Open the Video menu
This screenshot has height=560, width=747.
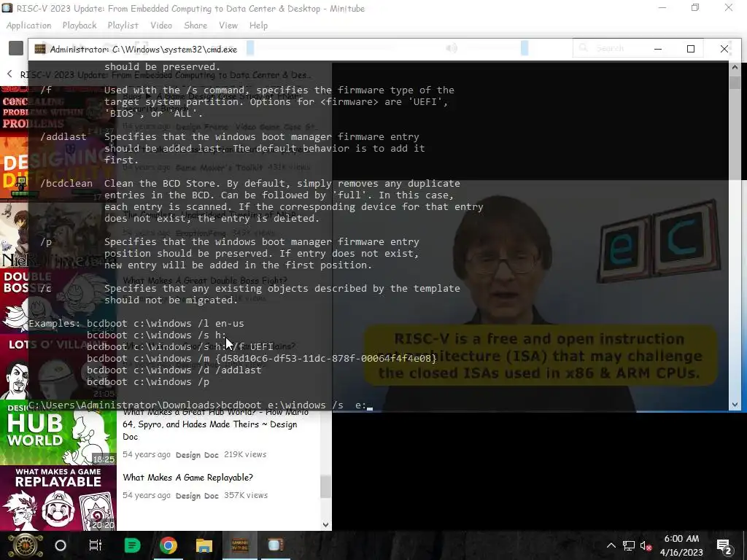tap(161, 26)
